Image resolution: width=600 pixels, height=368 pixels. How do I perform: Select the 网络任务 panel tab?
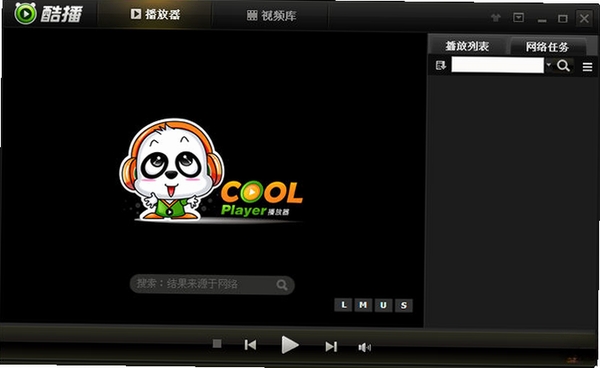[547, 47]
